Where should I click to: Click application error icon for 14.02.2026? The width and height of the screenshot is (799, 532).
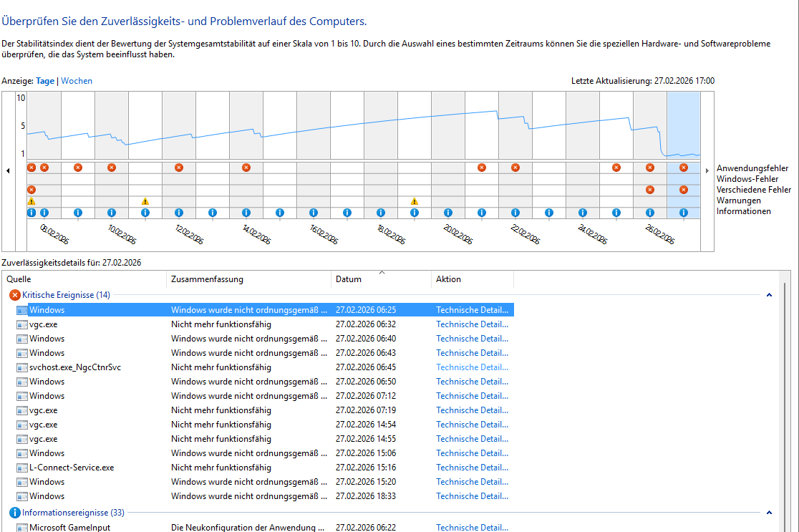tap(246, 168)
